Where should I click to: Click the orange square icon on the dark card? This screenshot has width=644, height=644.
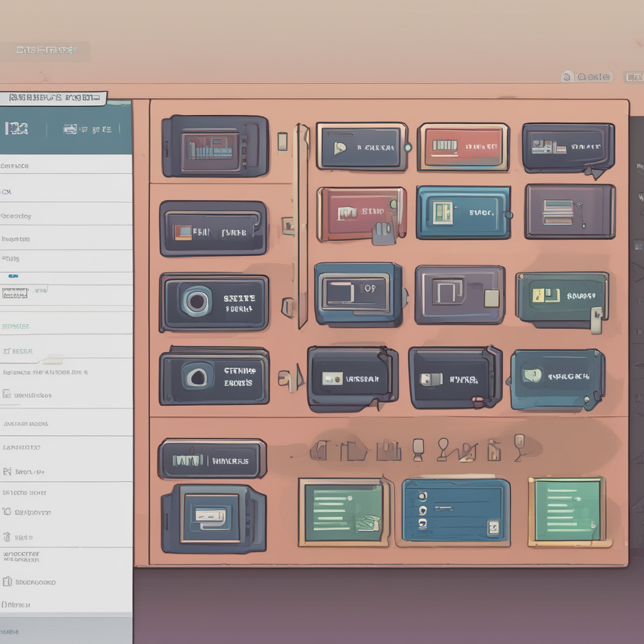pos(183,233)
